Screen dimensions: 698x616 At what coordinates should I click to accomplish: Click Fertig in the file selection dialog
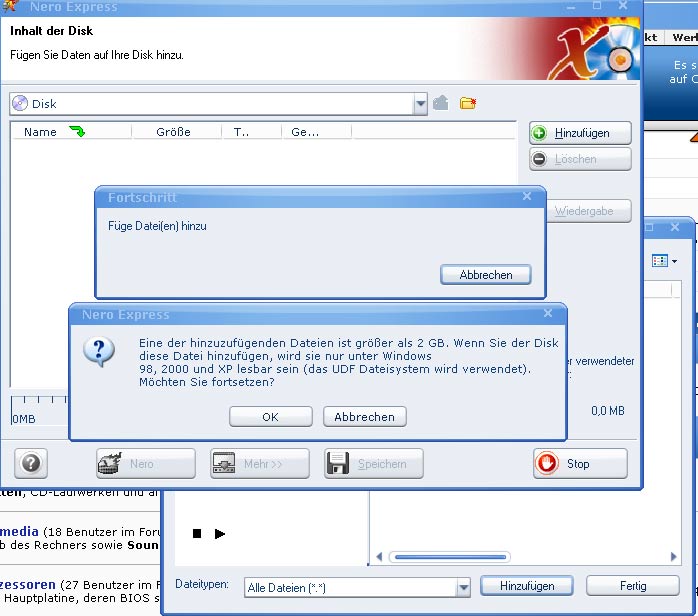[x=633, y=585]
